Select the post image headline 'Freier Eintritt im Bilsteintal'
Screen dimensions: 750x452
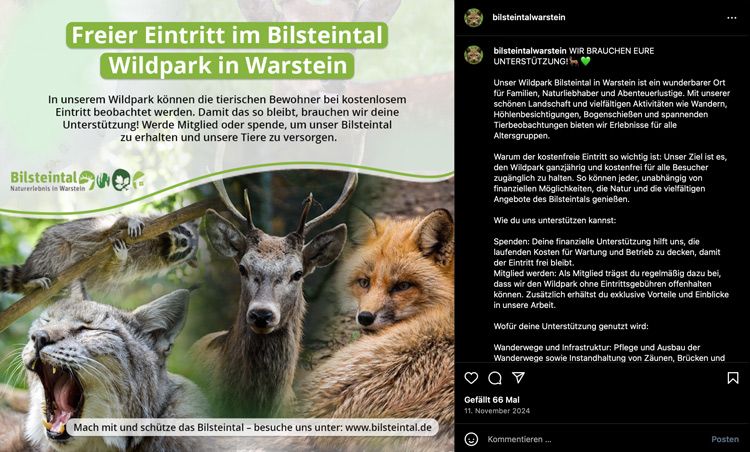click(227, 35)
